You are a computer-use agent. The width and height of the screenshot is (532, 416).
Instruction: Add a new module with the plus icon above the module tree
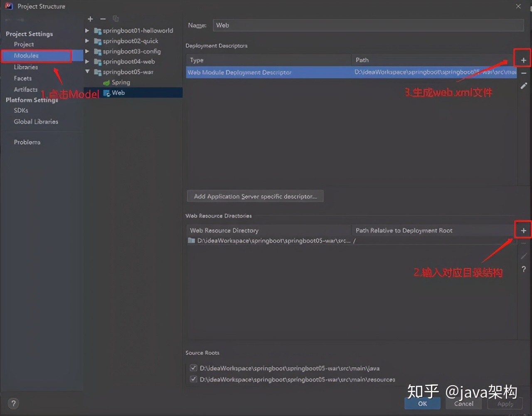click(90, 19)
